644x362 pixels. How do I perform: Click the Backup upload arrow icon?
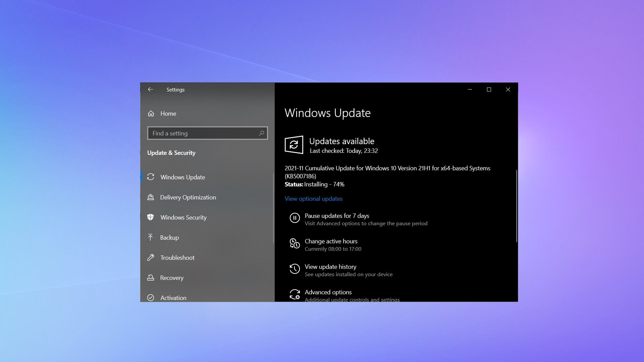click(x=150, y=237)
